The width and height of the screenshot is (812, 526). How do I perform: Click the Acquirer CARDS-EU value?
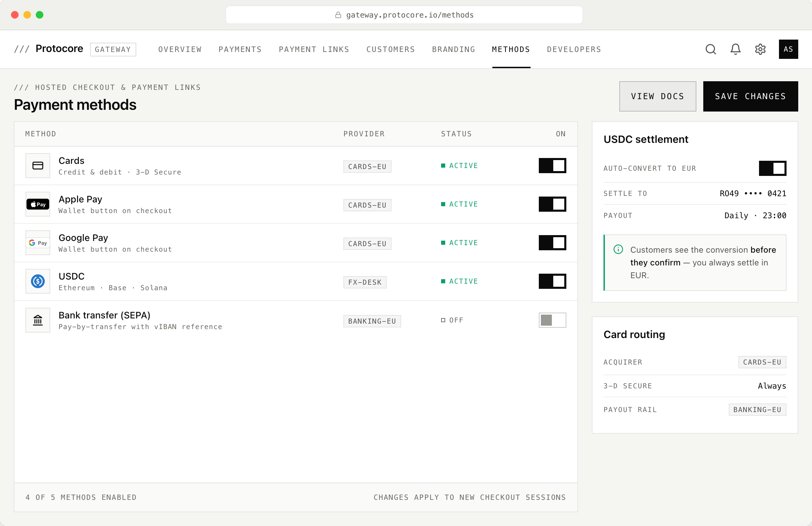(762, 362)
